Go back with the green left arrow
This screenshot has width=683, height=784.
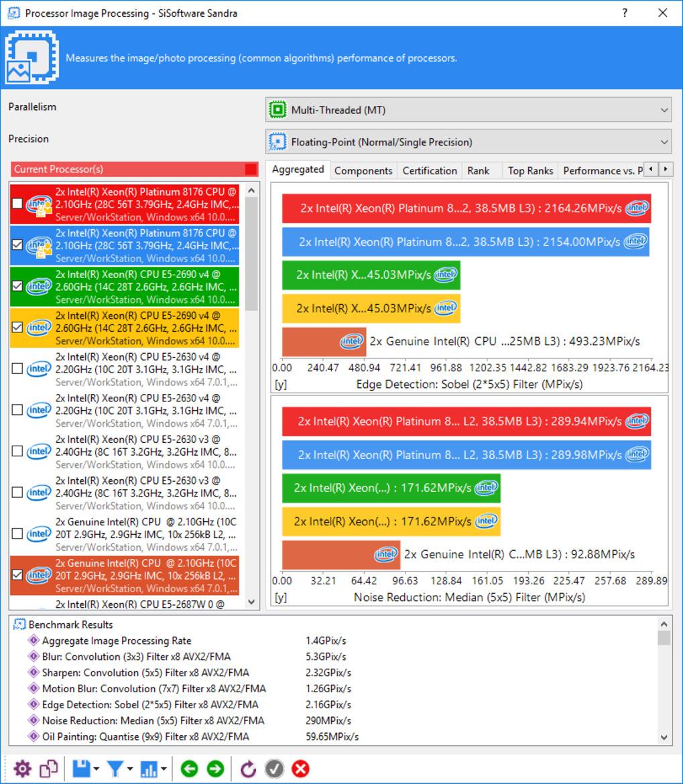pos(190,769)
